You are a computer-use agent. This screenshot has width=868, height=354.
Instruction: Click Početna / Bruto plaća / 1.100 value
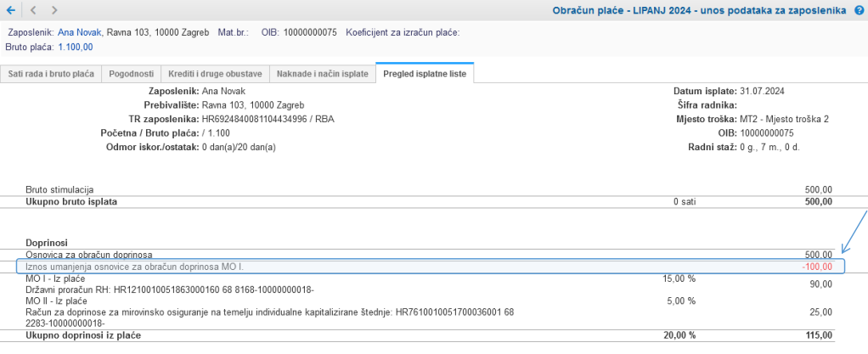coord(216,132)
